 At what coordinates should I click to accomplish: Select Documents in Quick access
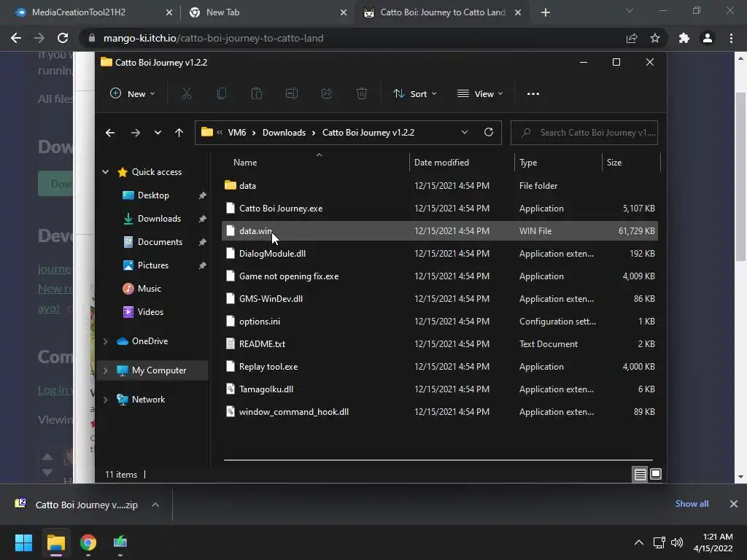coord(160,242)
